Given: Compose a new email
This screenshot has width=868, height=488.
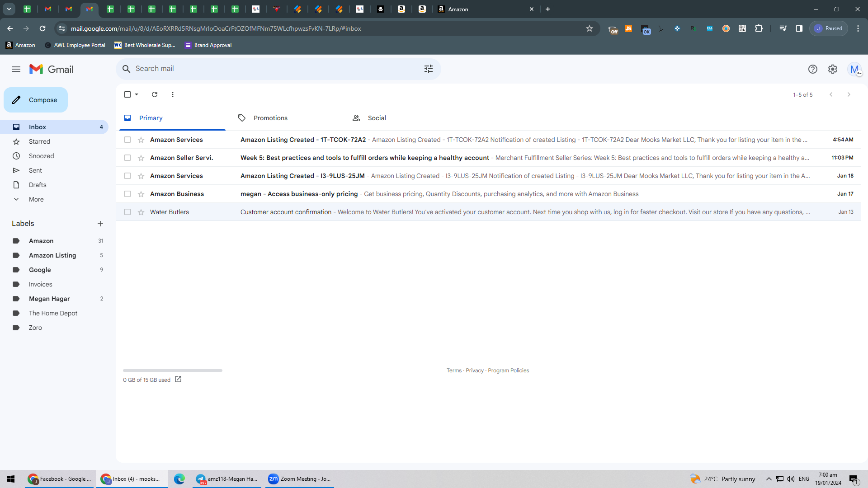Looking at the screenshot, I should 36,100.
